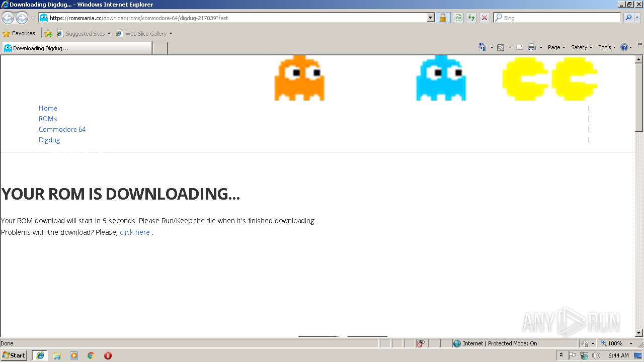The width and height of the screenshot is (644, 362).
Task: Click the "click here" download link
Action: tap(135, 232)
